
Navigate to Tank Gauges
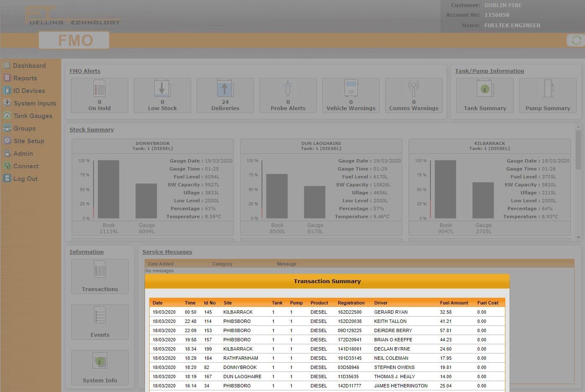pyautogui.click(x=33, y=116)
